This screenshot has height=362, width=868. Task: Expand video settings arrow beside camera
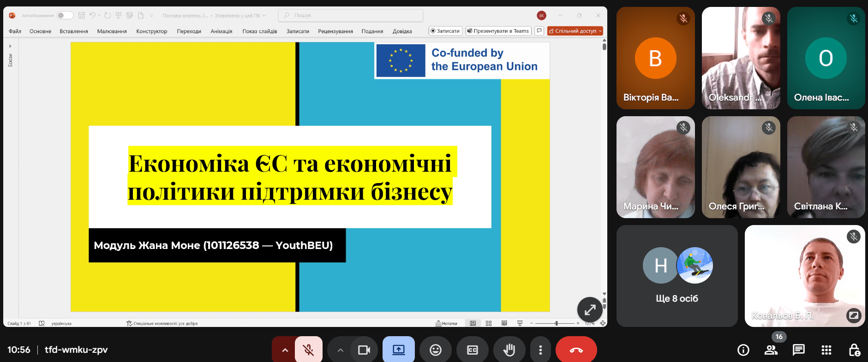click(340, 350)
